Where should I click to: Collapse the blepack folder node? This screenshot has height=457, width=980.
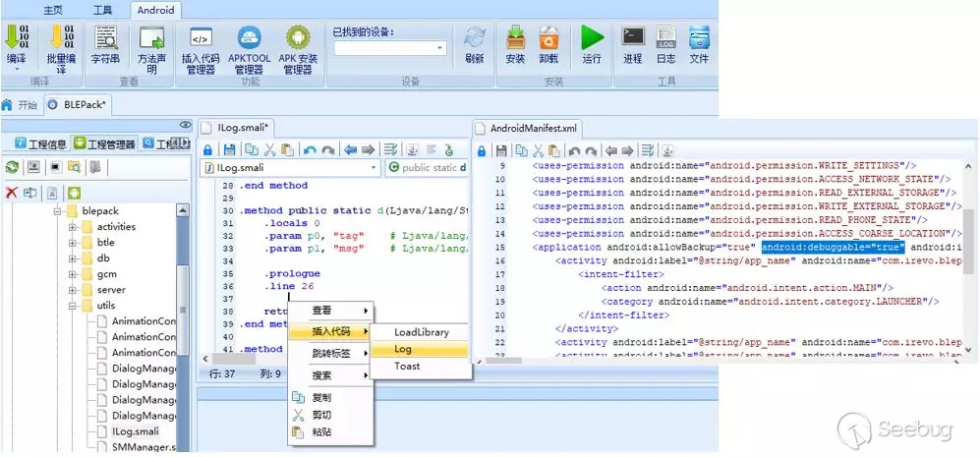click(57, 211)
